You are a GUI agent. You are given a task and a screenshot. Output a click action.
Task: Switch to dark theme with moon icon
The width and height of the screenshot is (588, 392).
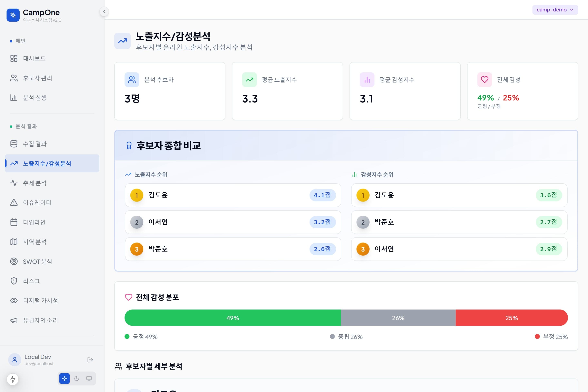77,379
